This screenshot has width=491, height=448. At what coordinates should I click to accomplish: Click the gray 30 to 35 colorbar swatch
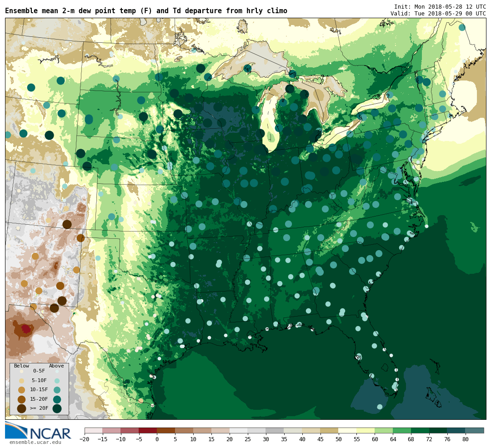pyautogui.click(x=275, y=431)
